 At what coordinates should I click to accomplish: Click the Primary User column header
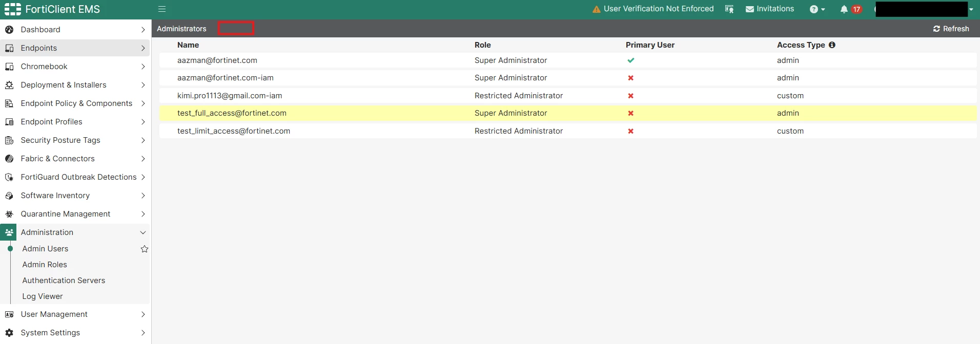click(650, 45)
